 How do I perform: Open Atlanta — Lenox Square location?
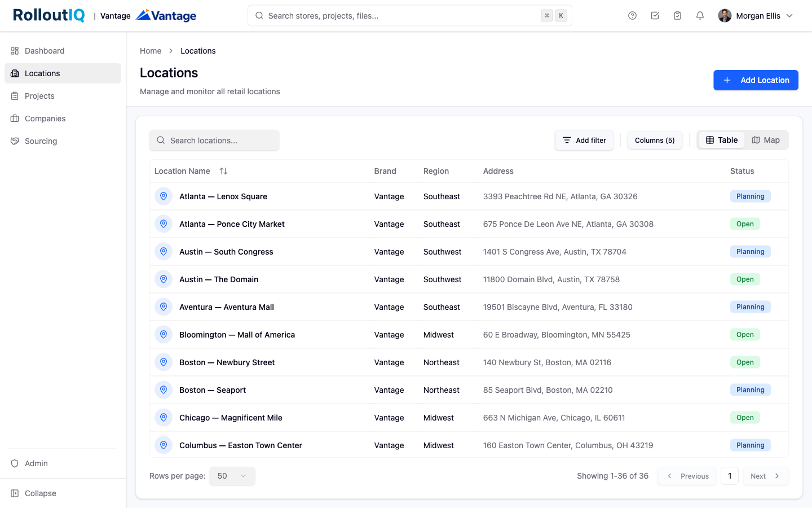223,196
